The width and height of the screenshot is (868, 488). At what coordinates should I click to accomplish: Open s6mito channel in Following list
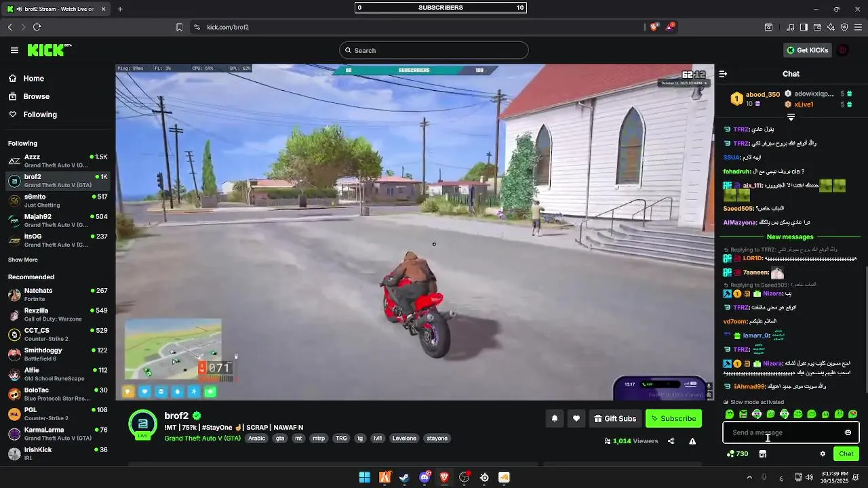coord(58,201)
